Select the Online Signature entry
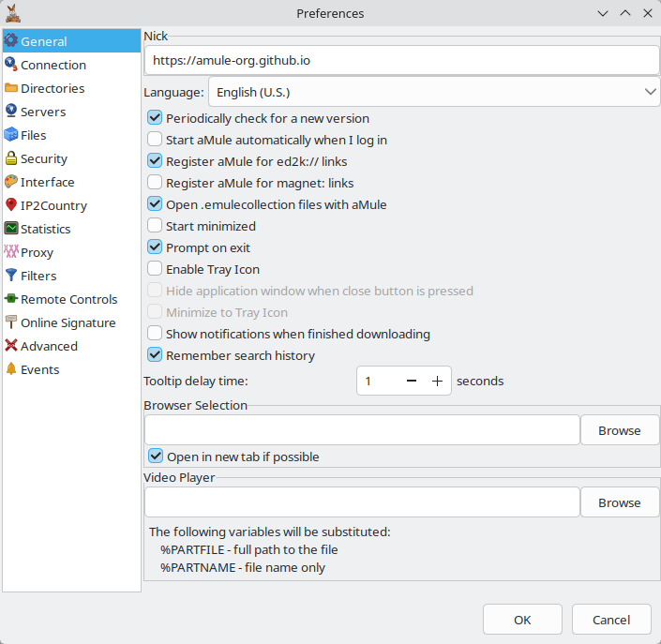The height and width of the screenshot is (644, 661). pos(71,322)
